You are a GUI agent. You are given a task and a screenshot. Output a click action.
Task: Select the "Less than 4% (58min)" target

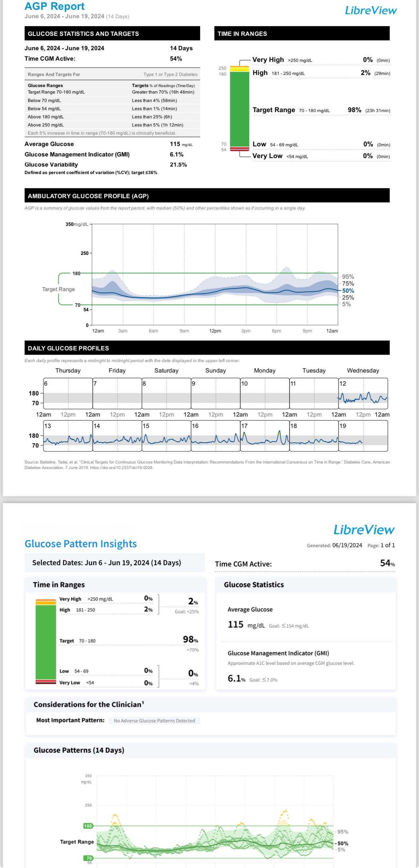click(x=154, y=100)
